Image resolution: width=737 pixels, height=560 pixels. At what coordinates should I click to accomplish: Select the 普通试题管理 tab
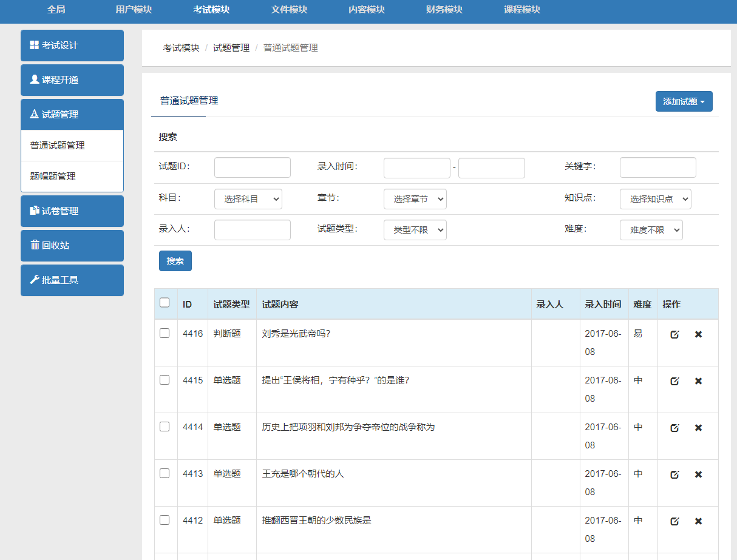point(189,101)
